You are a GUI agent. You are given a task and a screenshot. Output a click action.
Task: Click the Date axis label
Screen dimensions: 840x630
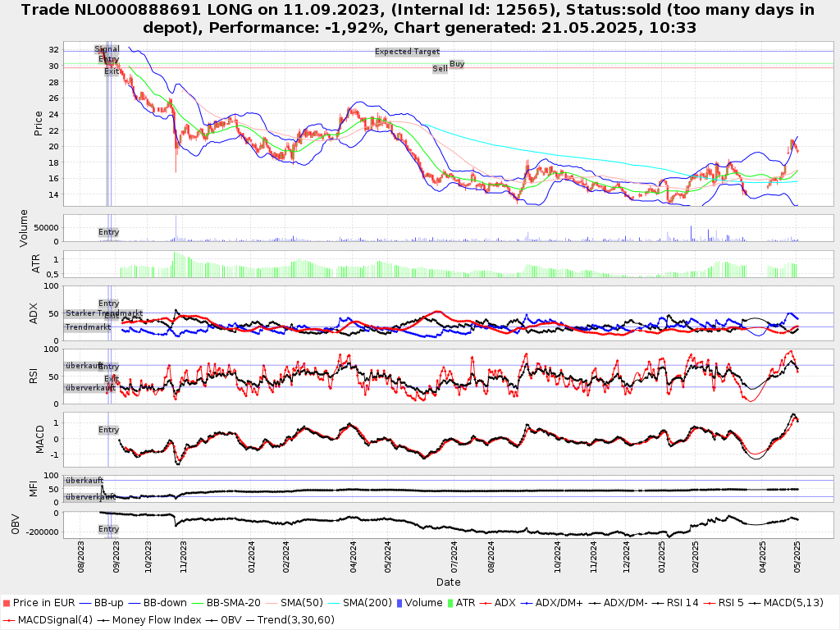448,582
